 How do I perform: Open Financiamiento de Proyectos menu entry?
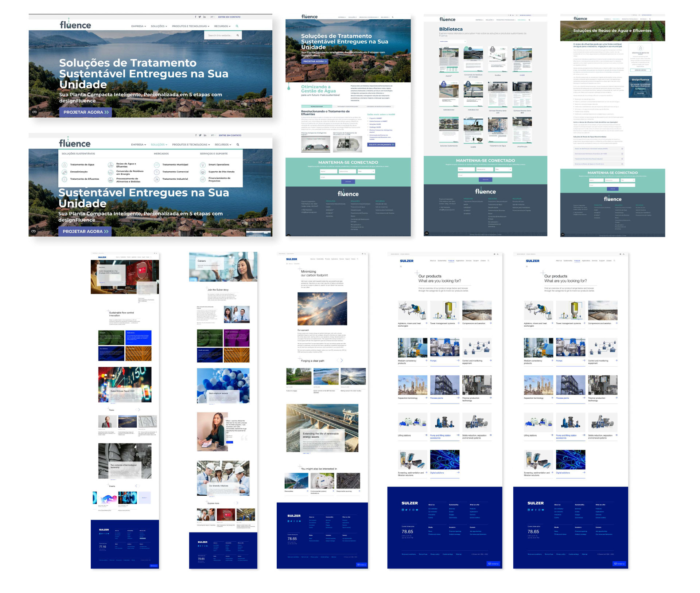tap(219, 179)
